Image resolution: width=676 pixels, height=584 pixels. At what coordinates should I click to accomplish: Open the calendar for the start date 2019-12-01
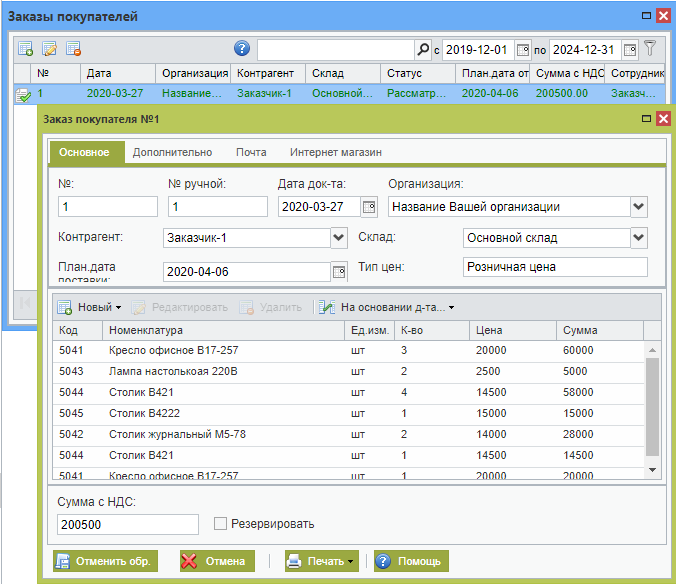[x=522, y=49]
